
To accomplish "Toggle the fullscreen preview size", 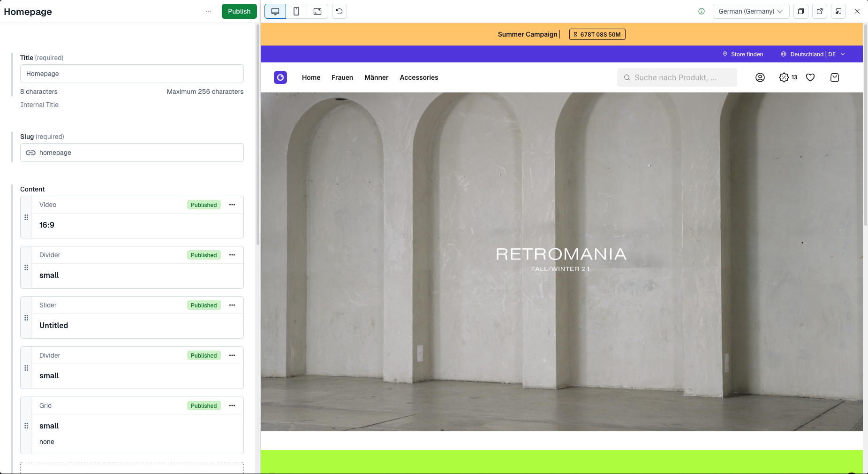I will pyautogui.click(x=317, y=11).
